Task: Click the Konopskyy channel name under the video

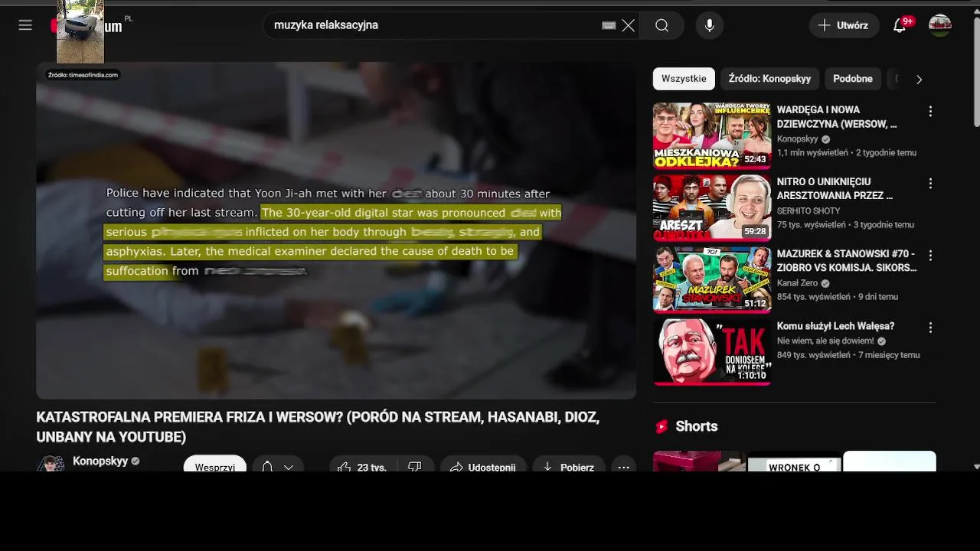Action: pyautogui.click(x=100, y=461)
